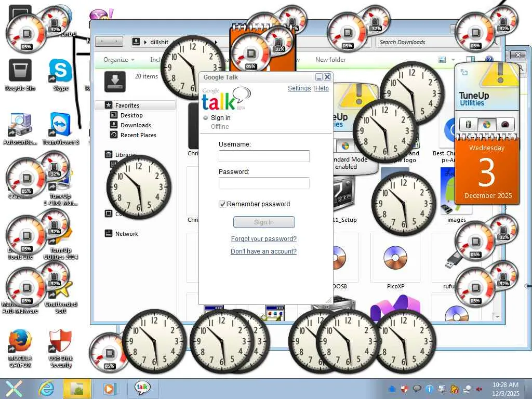The height and width of the screenshot is (399, 532).
Task: Uncheck the Remember password checkbox
Action: click(x=222, y=204)
